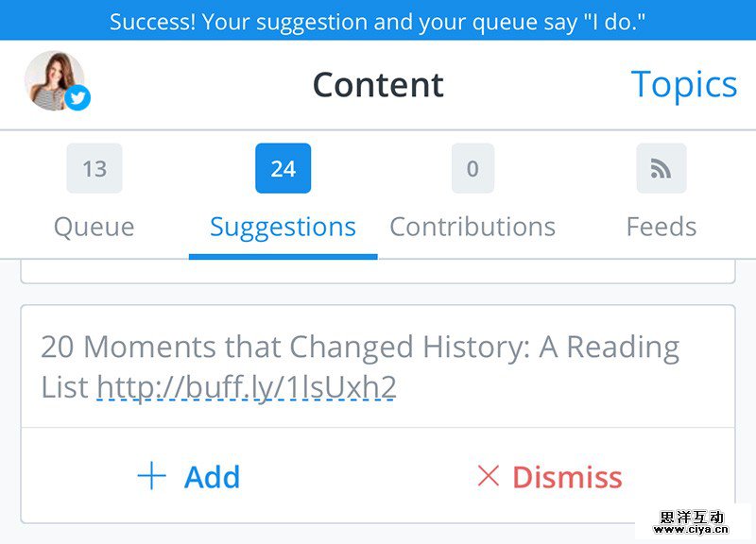Click the ciya.cn watermark logo

[x=693, y=524]
